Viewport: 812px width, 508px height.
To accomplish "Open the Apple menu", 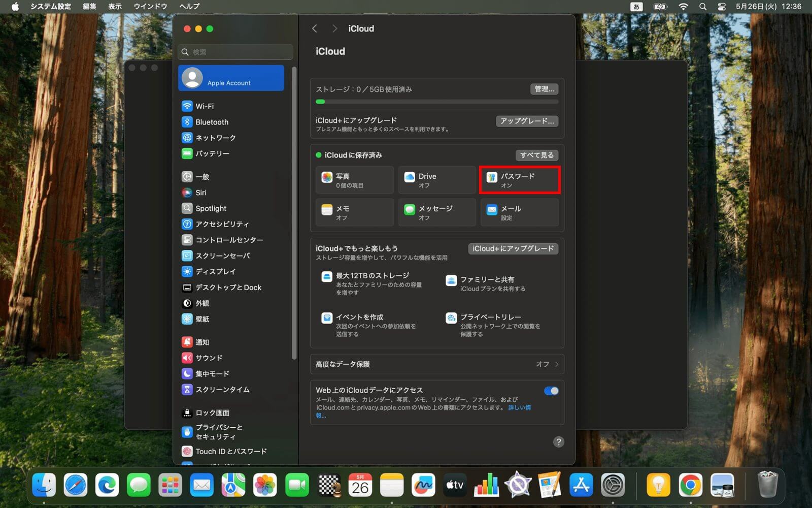I will (x=15, y=7).
